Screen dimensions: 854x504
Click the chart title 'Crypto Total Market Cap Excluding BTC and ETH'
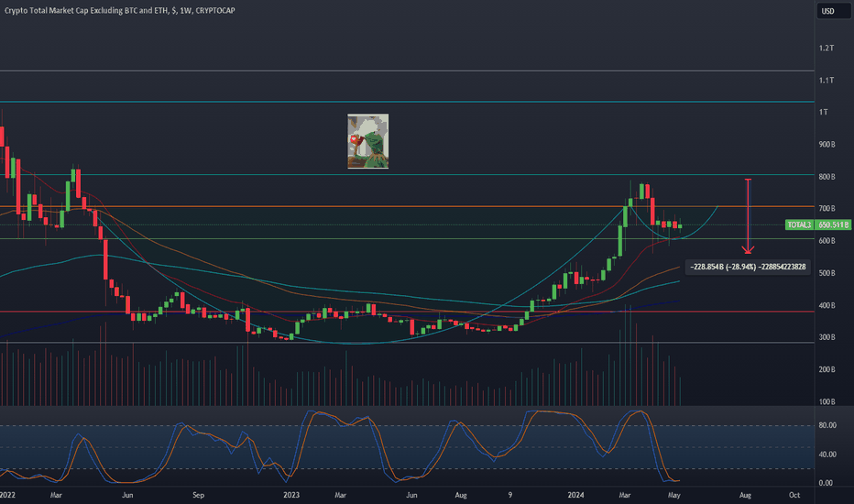(x=86, y=10)
